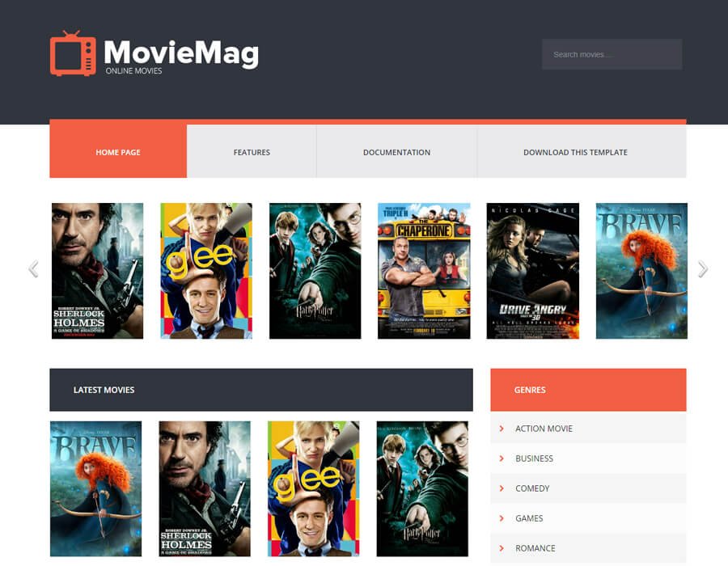728x566 pixels.
Task: Show previous posters with the carousel left arrow
Action: (x=33, y=268)
